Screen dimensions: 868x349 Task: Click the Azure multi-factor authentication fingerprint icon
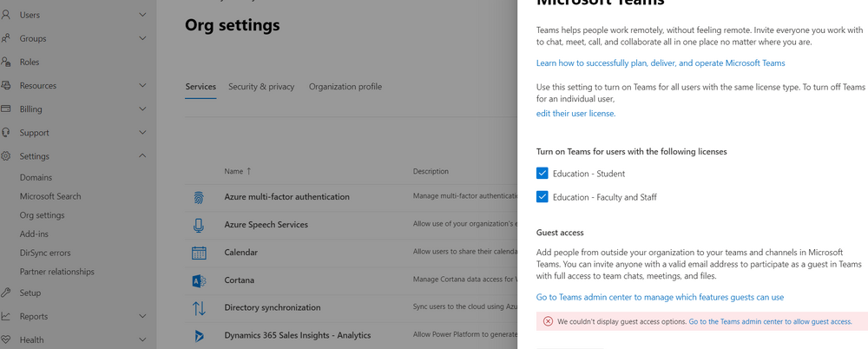coord(199,198)
